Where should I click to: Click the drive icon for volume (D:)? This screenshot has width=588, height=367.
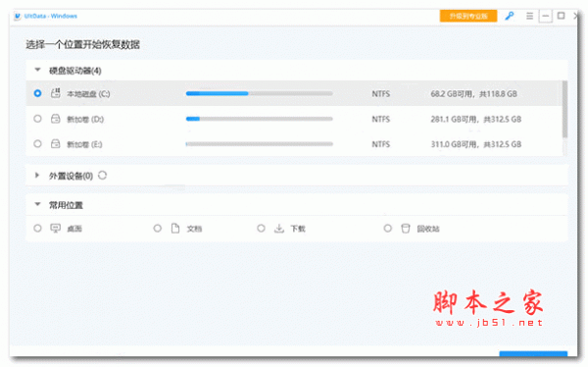coord(56,119)
